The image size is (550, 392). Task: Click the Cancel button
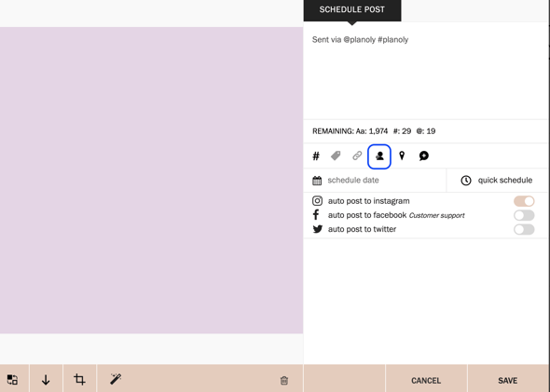[426, 380]
